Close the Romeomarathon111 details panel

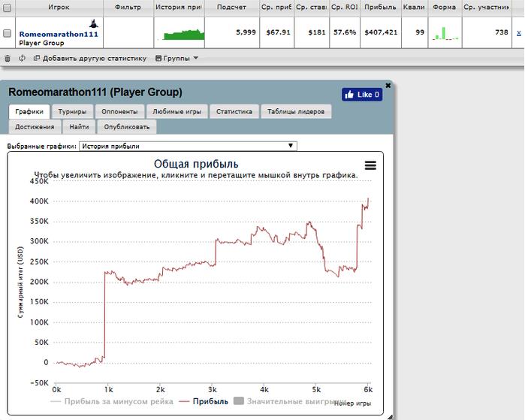[388, 86]
